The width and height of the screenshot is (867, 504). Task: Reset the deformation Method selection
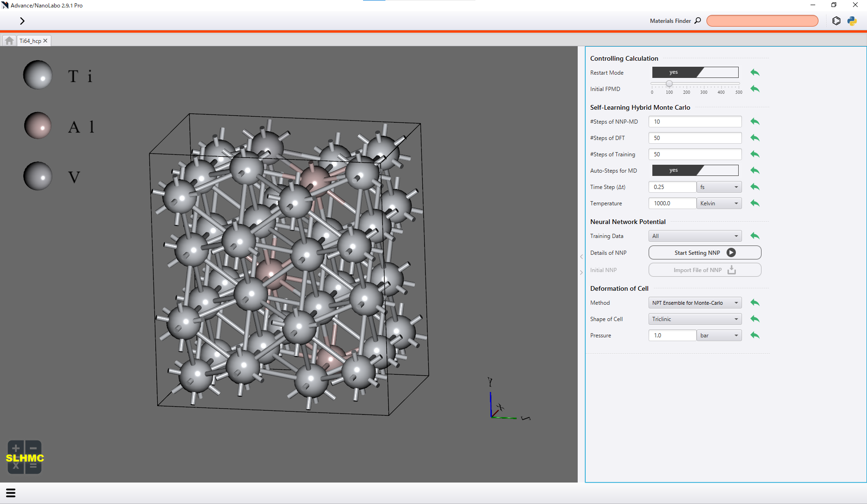tap(755, 302)
